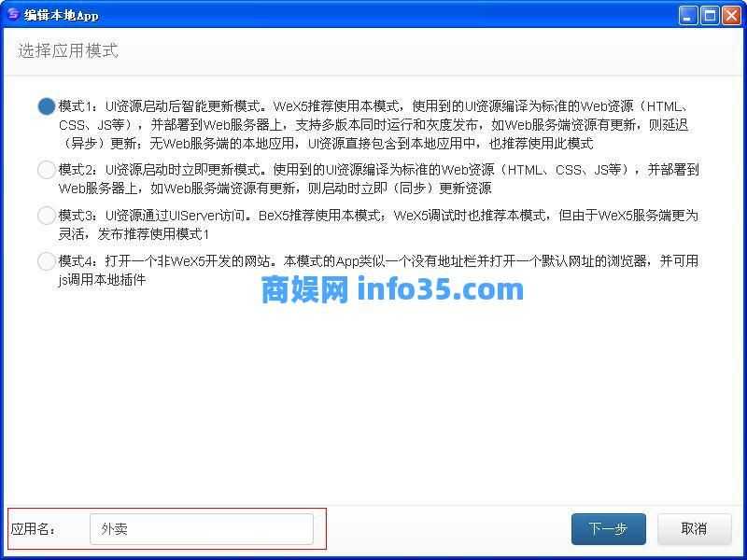Screen dimensions: 747x560
Task: Click 模式4 description text about 非WeX5网站
Action: coord(378,270)
